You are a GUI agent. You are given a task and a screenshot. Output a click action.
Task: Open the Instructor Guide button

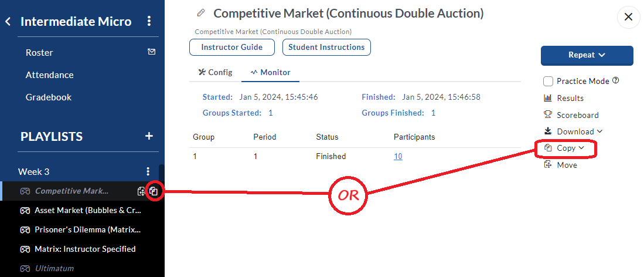(231, 48)
